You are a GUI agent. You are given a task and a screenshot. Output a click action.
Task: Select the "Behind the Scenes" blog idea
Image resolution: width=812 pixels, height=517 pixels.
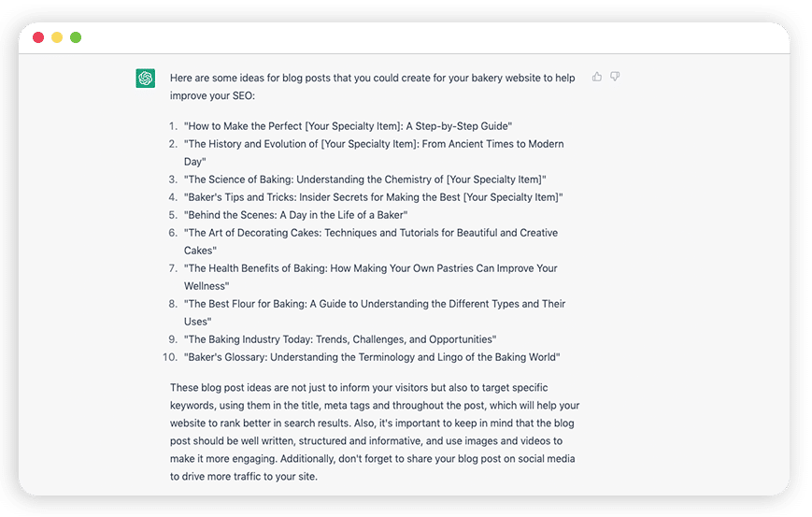point(295,214)
